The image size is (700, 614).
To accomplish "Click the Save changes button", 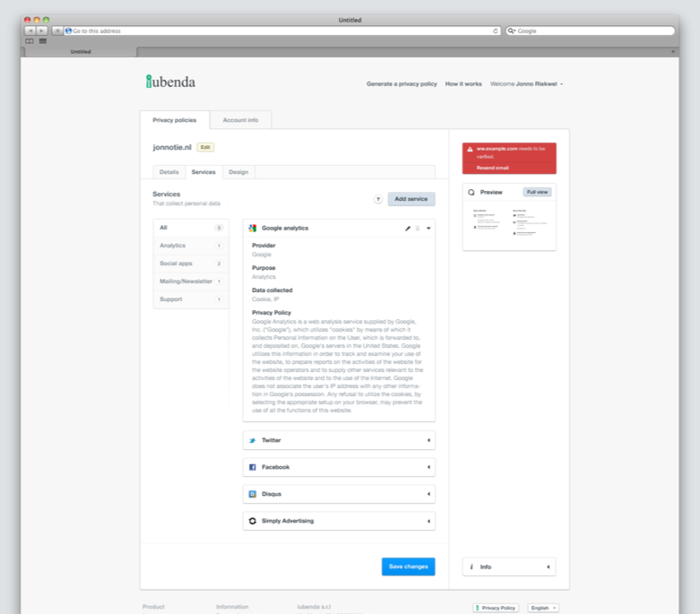I will pos(408,566).
